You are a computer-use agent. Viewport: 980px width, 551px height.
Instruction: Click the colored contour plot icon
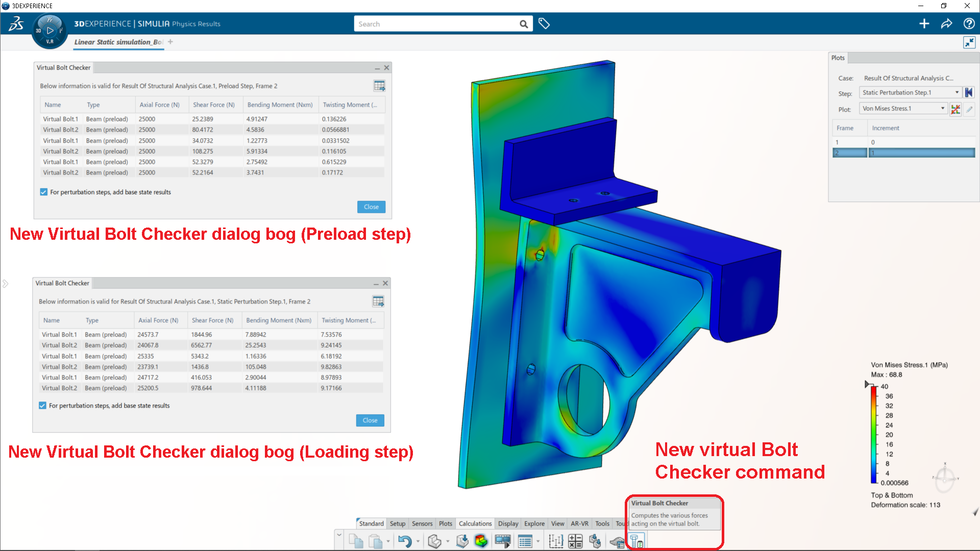[x=481, y=541]
